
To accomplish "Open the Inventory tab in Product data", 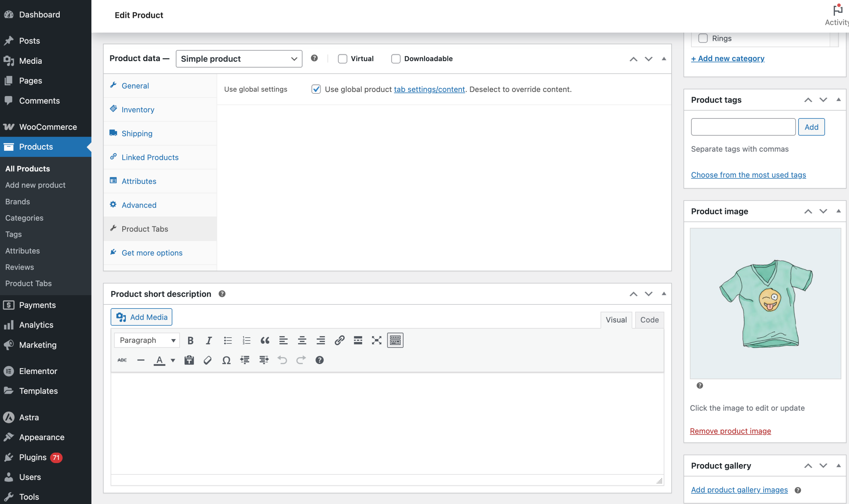I will [138, 109].
